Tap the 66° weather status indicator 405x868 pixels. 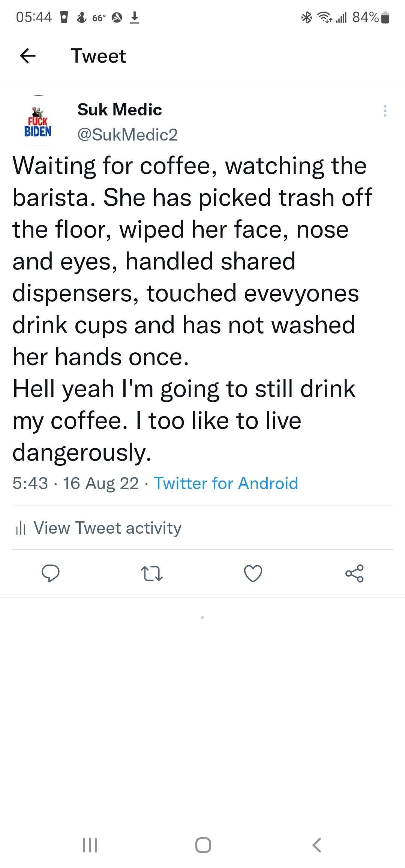point(99,18)
